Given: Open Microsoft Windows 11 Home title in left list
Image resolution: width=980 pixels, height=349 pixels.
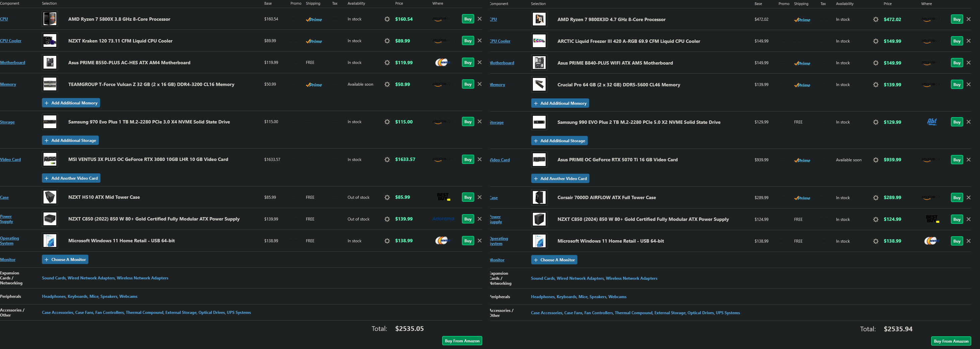Looking at the screenshot, I should click(121, 241).
